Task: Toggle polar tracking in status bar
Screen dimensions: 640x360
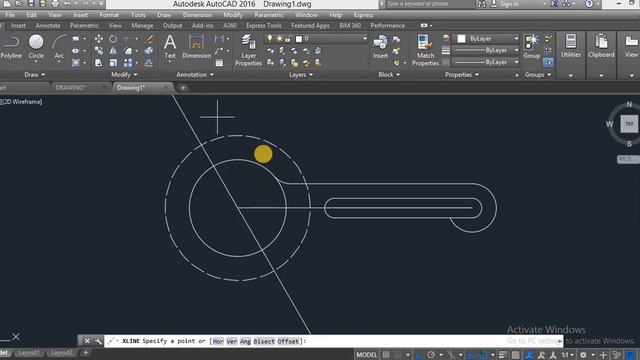Action: [431, 355]
